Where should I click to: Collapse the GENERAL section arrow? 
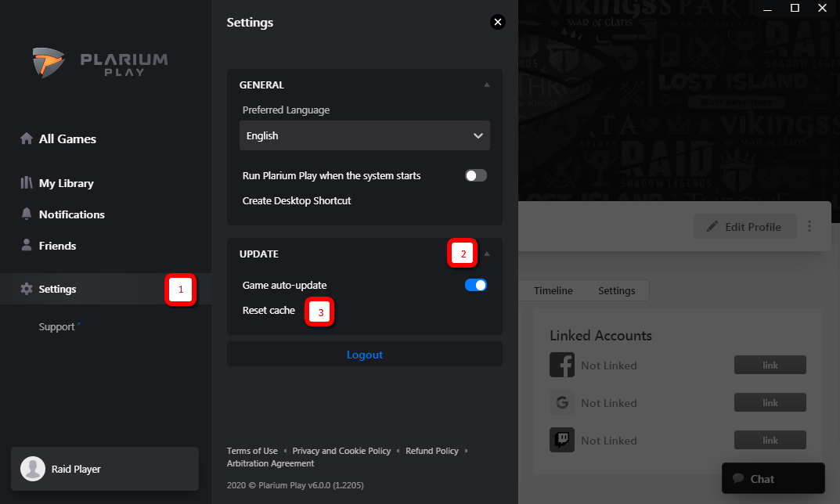(487, 85)
